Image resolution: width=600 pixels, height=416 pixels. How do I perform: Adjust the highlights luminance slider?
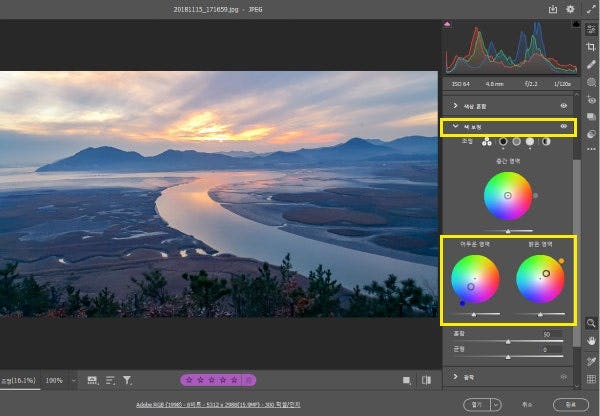(x=540, y=314)
